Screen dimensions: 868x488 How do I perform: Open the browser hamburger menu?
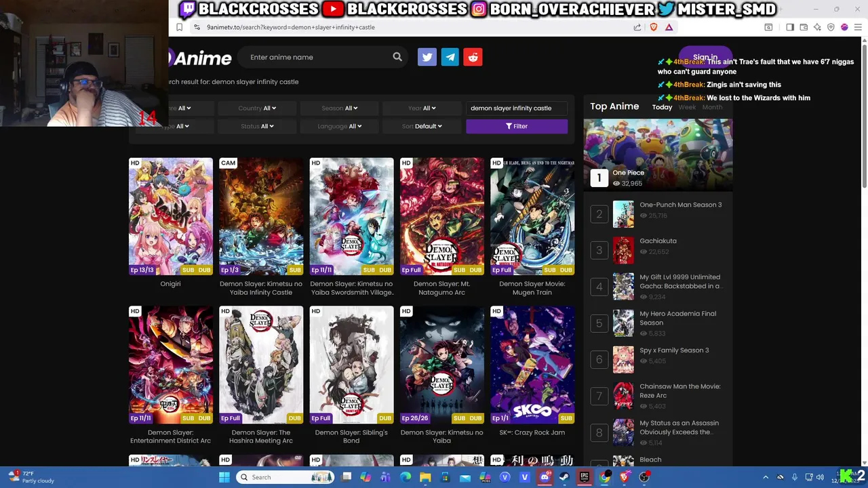point(858,27)
